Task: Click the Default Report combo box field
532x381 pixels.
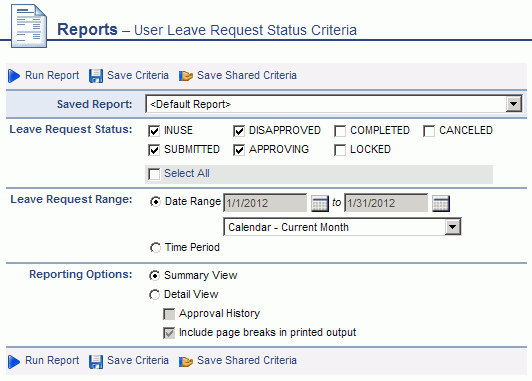Action: [x=334, y=104]
